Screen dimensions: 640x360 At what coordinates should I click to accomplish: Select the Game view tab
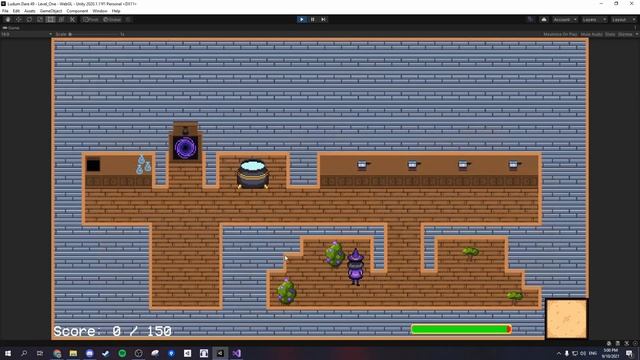click(11, 28)
